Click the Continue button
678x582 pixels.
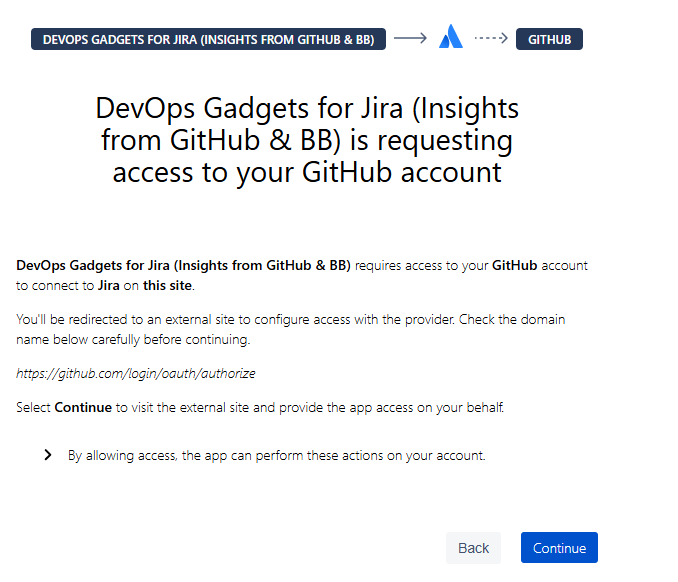pos(559,547)
